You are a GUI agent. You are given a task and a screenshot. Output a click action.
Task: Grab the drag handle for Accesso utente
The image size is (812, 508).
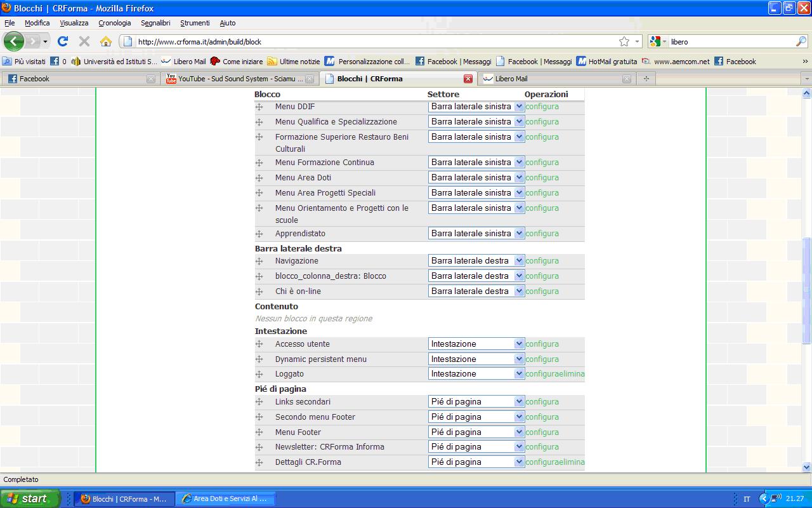tap(259, 344)
